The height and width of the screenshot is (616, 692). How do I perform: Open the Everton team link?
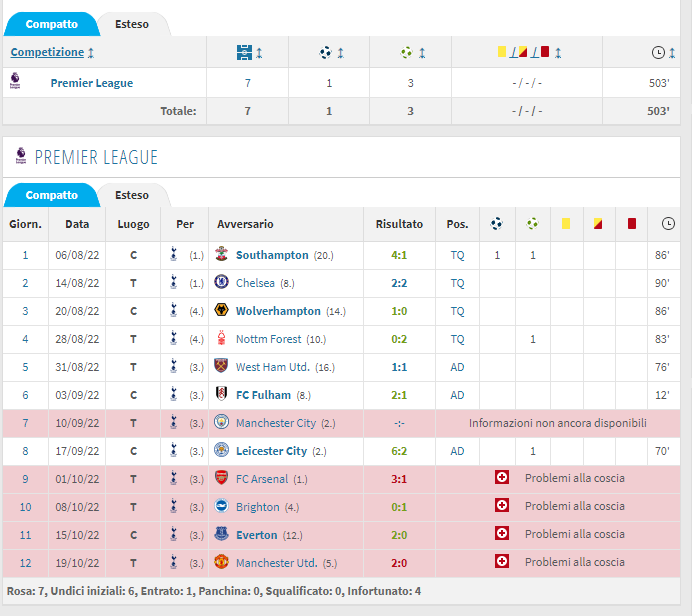[x=257, y=535]
